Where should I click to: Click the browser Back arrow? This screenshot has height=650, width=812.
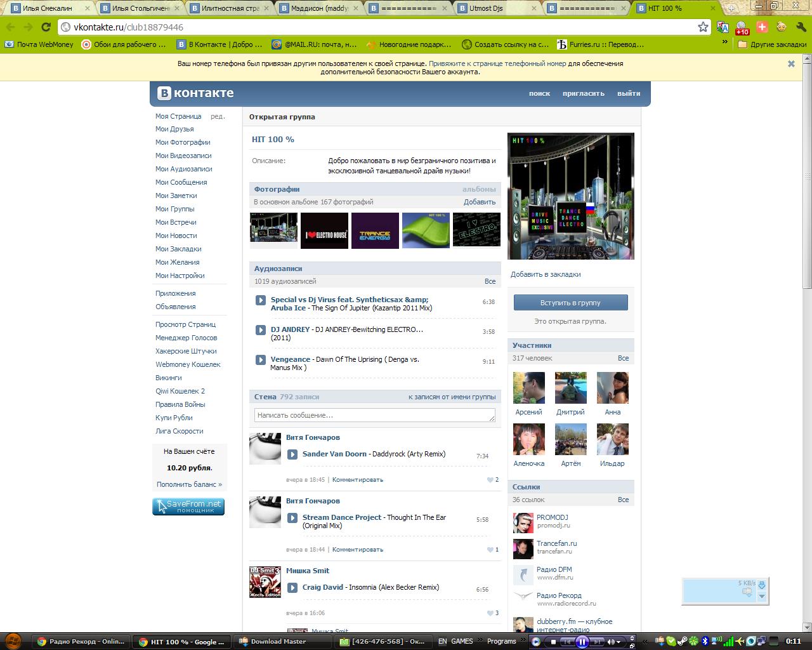coord(10,27)
